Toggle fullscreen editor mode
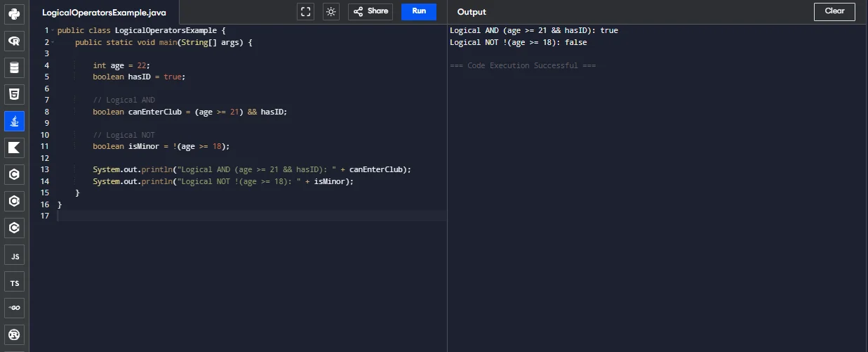Image resolution: width=868 pixels, height=352 pixels. pyautogui.click(x=305, y=11)
